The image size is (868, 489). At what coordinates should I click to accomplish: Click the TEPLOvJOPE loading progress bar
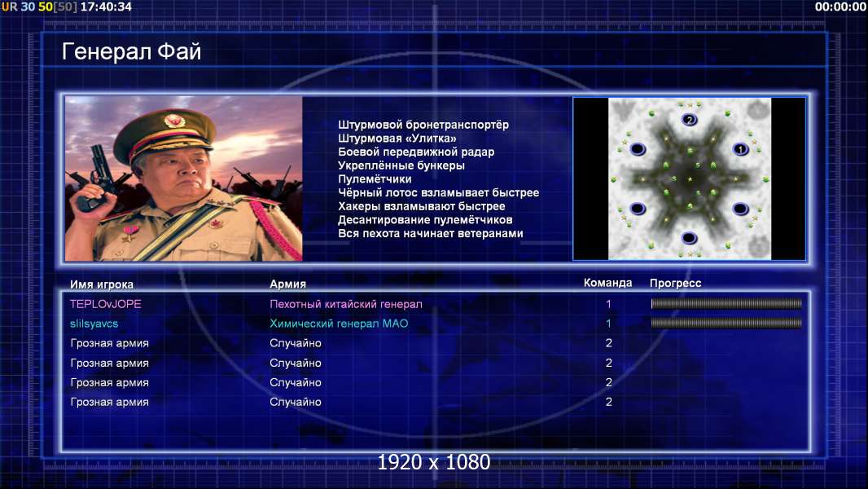click(x=726, y=303)
